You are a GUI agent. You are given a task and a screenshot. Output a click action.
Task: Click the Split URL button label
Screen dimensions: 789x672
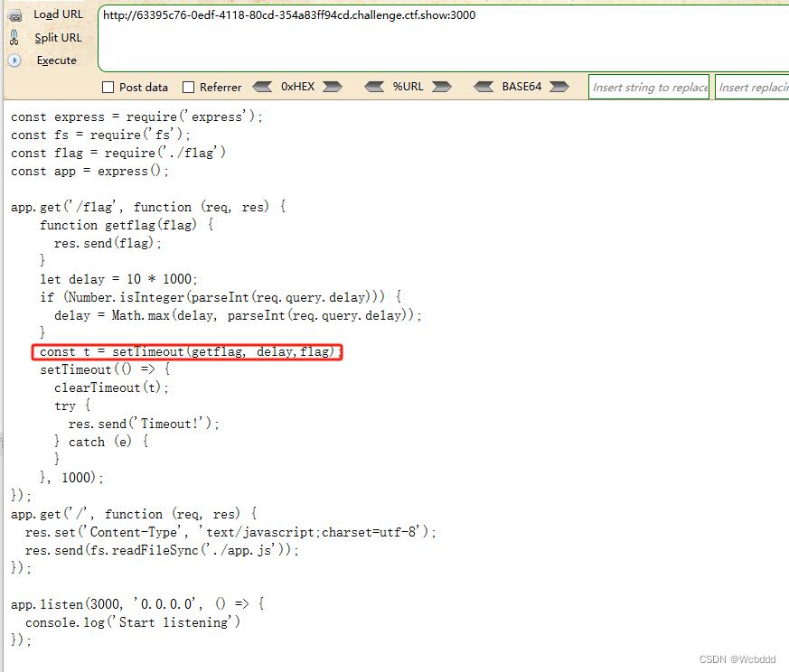point(58,38)
